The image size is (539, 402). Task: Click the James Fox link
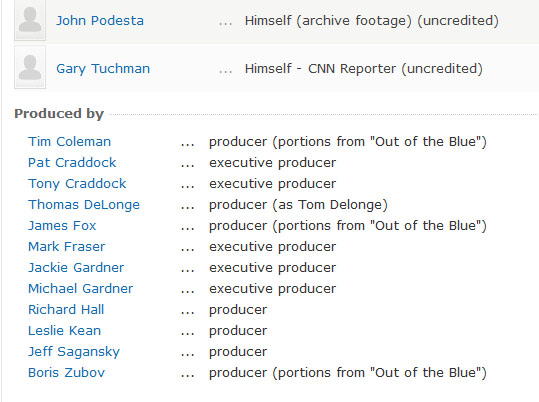click(x=62, y=226)
